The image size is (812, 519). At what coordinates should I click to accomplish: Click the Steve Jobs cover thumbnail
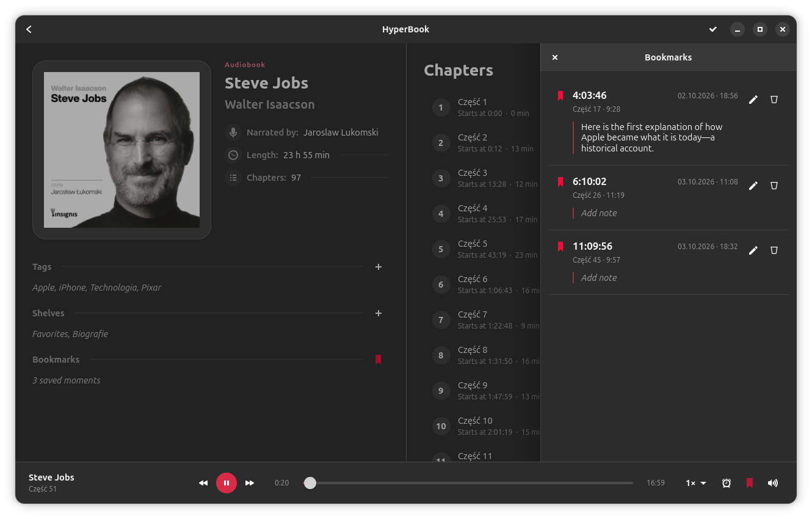tap(121, 150)
